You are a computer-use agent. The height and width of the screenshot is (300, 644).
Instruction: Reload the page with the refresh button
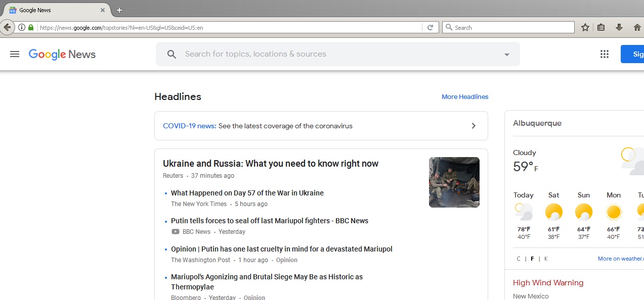(430, 27)
